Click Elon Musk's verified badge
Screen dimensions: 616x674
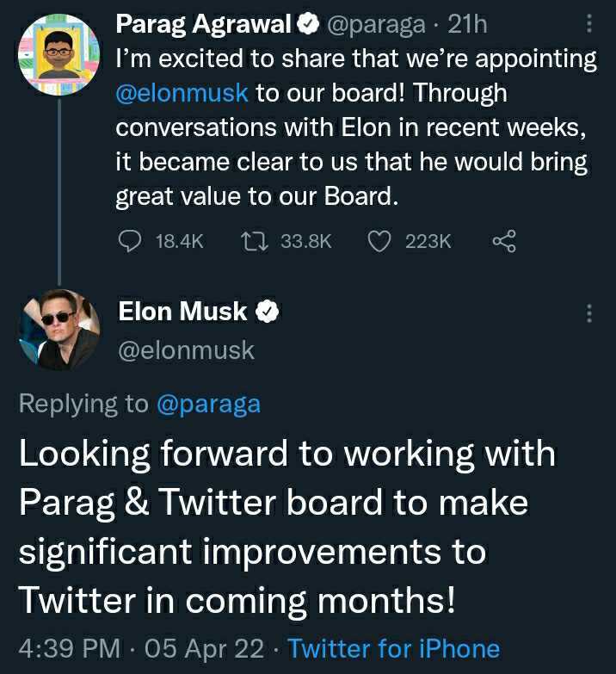[268, 312]
